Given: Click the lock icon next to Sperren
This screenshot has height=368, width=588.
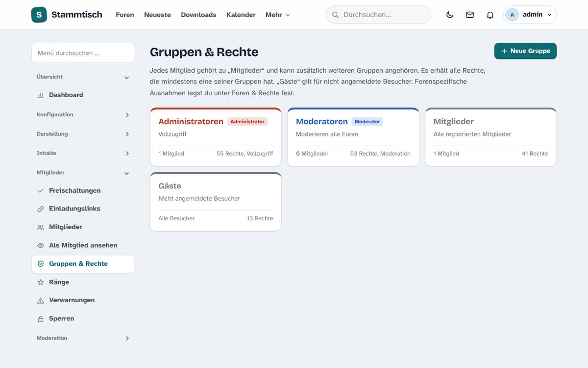Looking at the screenshot, I should tap(41, 319).
